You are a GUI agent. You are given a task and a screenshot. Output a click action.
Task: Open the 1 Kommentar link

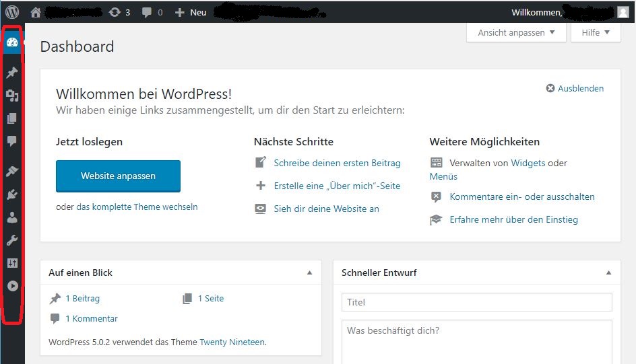(92, 319)
